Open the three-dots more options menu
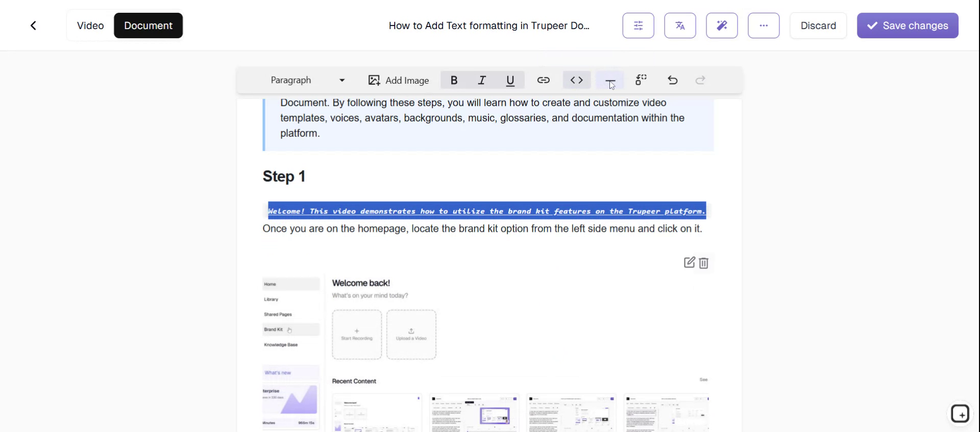Image resolution: width=980 pixels, height=432 pixels. pos(764,26)
